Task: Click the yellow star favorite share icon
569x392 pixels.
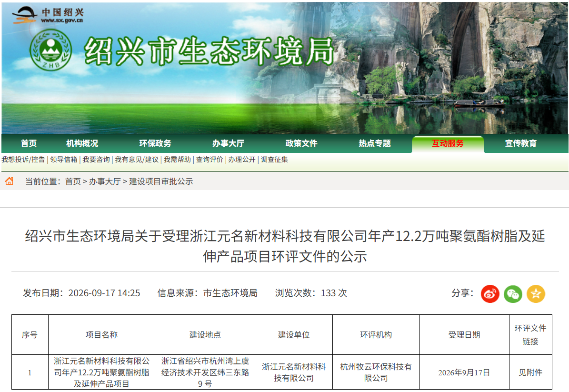Action: [536, 293]
